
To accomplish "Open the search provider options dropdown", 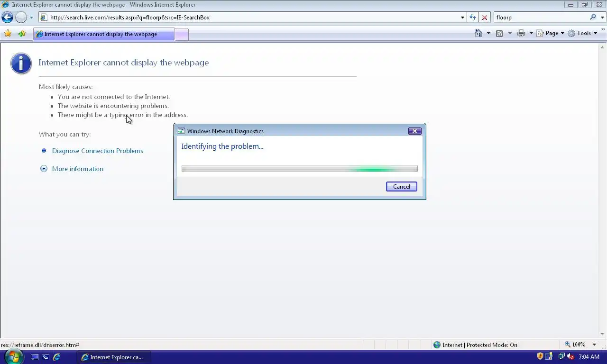I will [602, 18].
